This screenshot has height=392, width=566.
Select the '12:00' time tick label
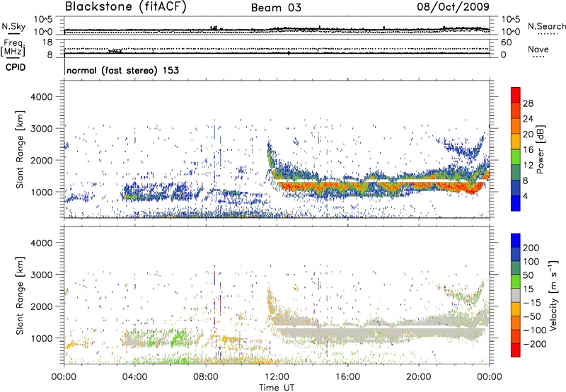click(x=277, y=377)
